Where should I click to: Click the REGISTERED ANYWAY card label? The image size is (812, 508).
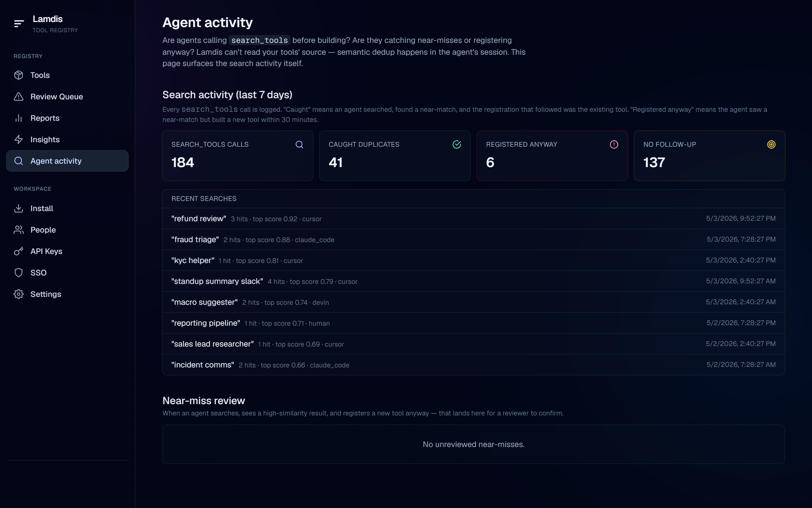(x=521, y=144)
